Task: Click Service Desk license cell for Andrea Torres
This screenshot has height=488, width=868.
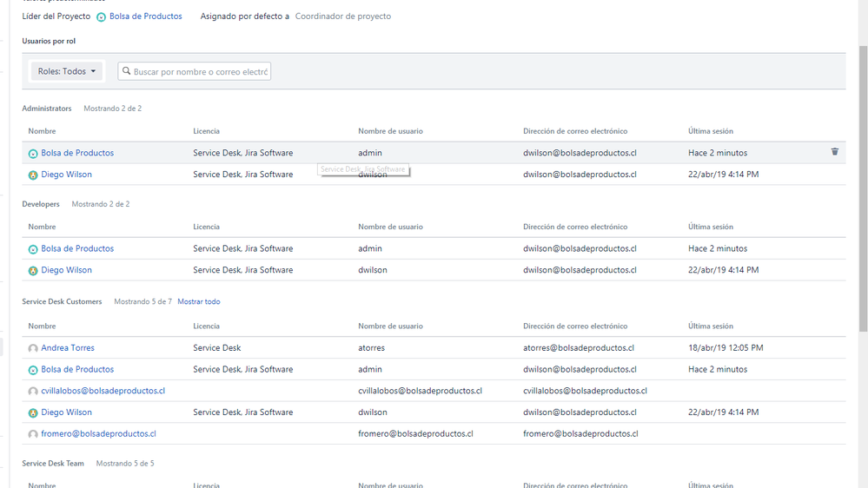Action: tap(217, 347)
